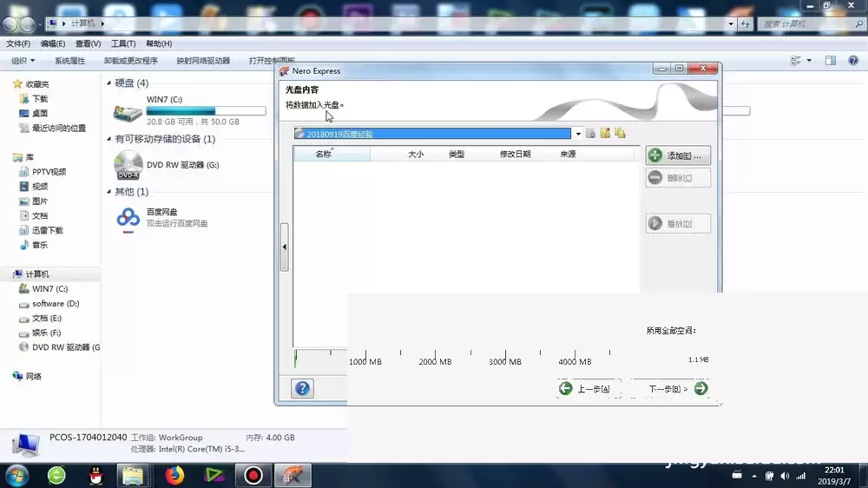Select 网络 in the navigation pane
The height and width of the screenshot is (488, 868).
point(33,376)
